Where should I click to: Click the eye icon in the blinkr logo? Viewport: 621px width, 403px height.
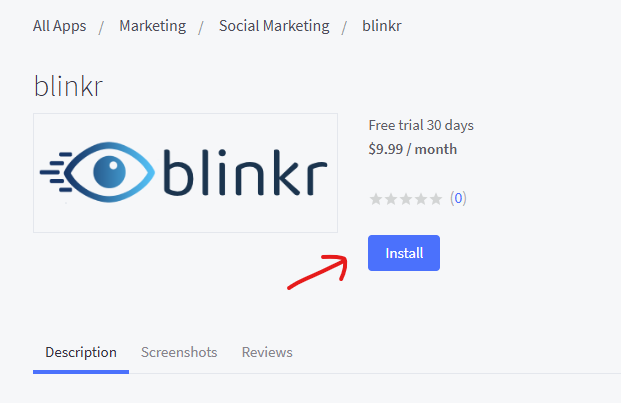[x=109, y=172]
